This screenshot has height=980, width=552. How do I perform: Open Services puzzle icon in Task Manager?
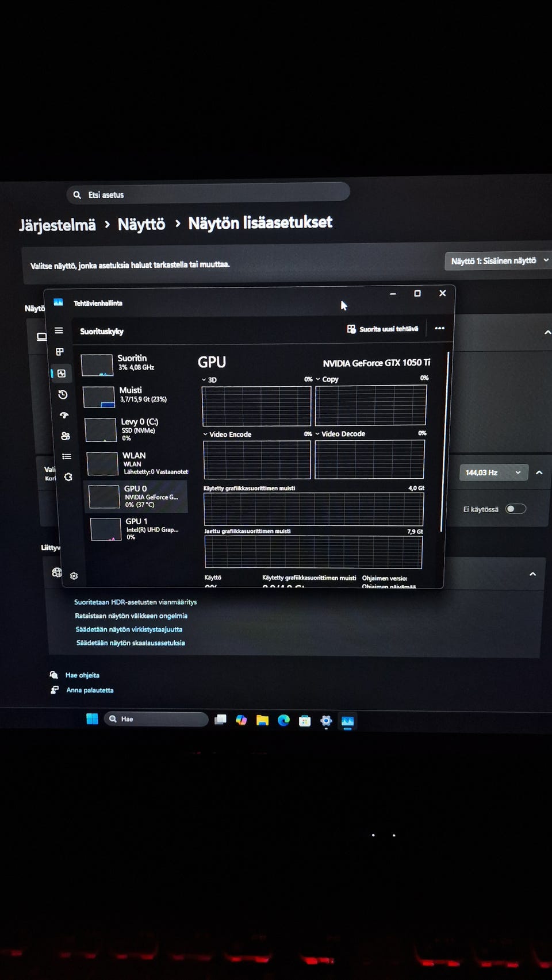(x=68, y=477)
